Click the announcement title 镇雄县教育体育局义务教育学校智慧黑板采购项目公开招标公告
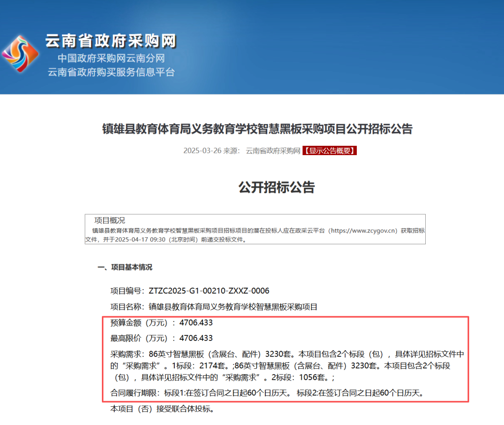This screenshot has height=425, width=504. point(257,129)
